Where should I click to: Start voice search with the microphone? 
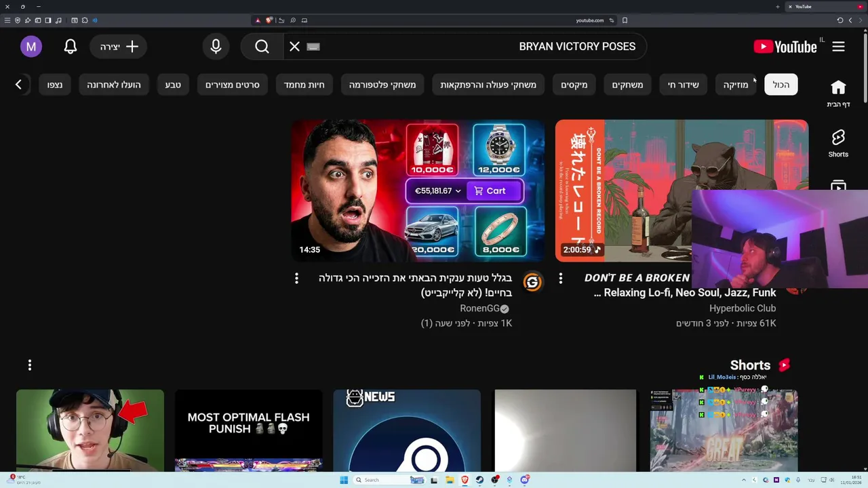[x=216, y=47]
